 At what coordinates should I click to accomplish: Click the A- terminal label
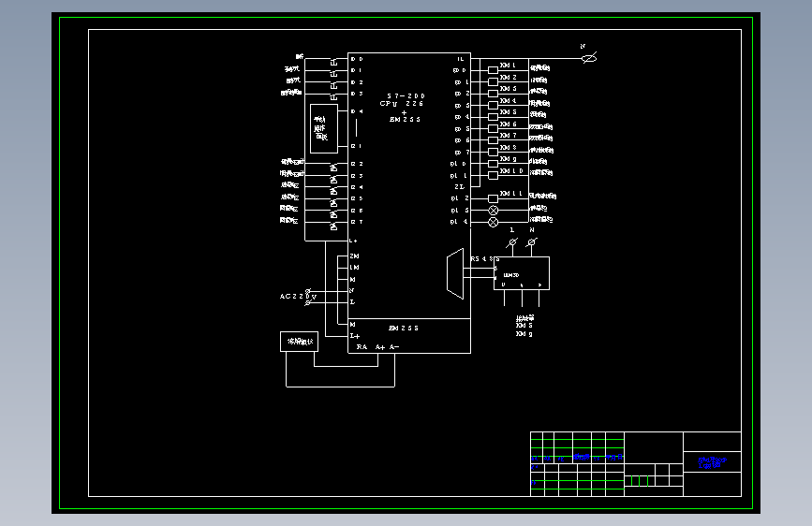pyautogui.click(x=394, y=347)
